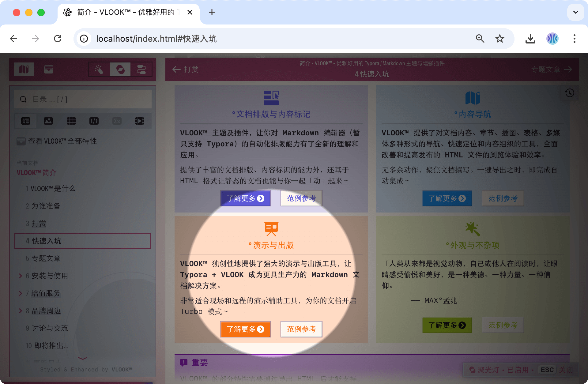The width and height of the screenshot is (588, 384).
Task: Expand section 6 安装与使用 in the outline
Action: (x=20, y=276)
